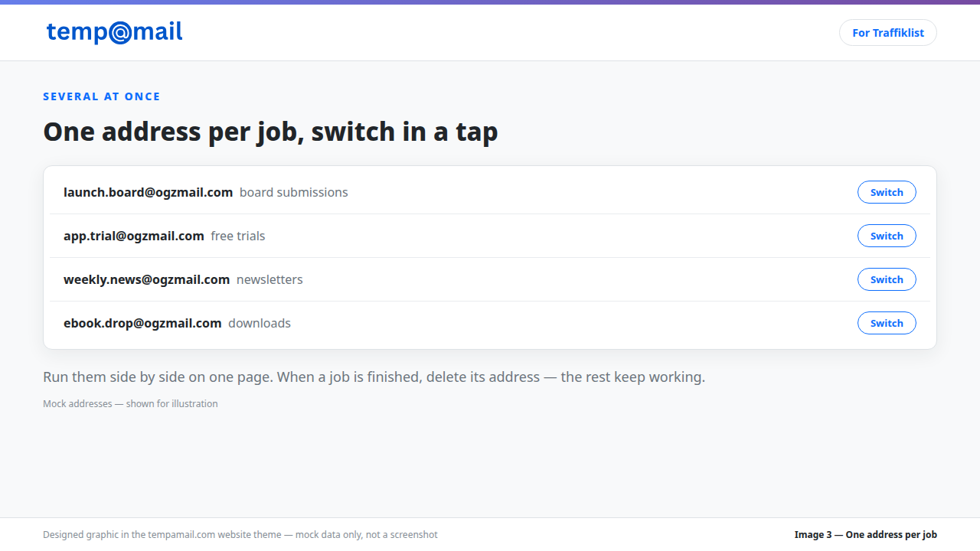Click the "newsletters" label
This screenshot has height=551, width=980.
[269, 279]
